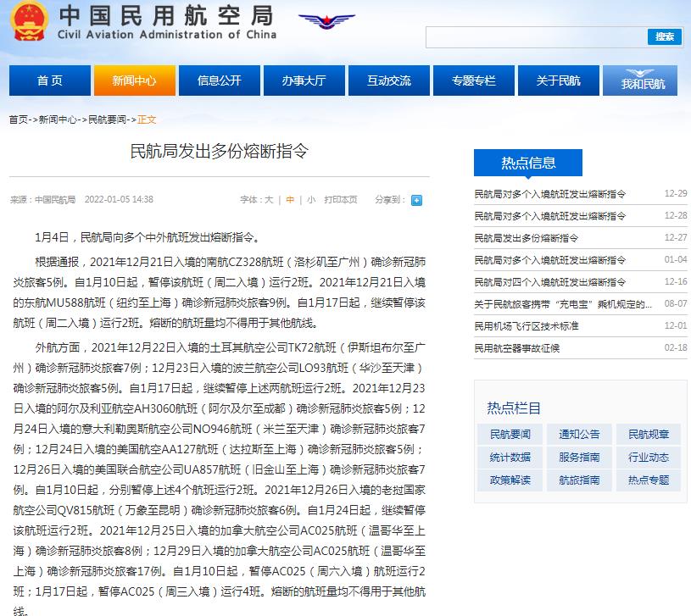The width and height of the screenshot is (691, 616).
Task: Click the 搜索 search button
Action: (x=665, y=36)
